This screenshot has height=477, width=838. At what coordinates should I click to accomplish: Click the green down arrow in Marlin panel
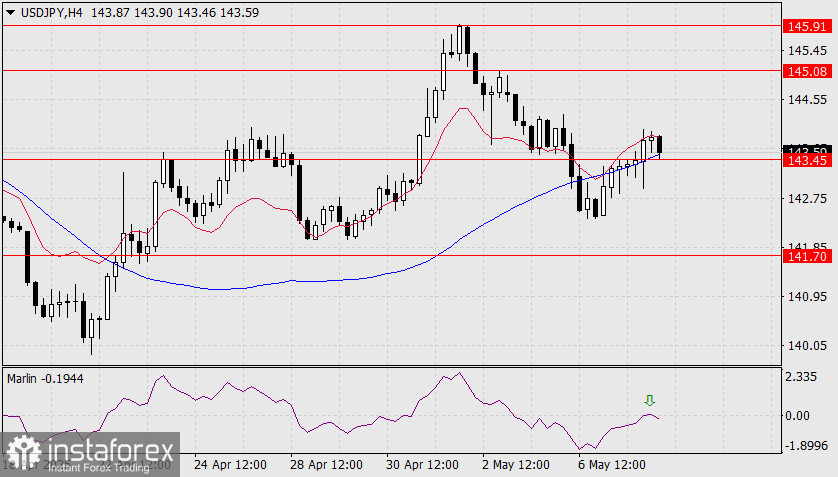[x=649, y=401]
